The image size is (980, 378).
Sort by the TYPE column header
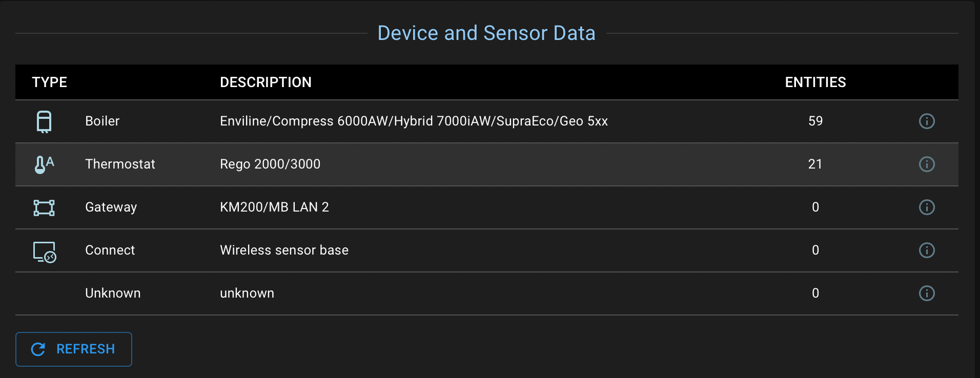(x=49, y=82)
